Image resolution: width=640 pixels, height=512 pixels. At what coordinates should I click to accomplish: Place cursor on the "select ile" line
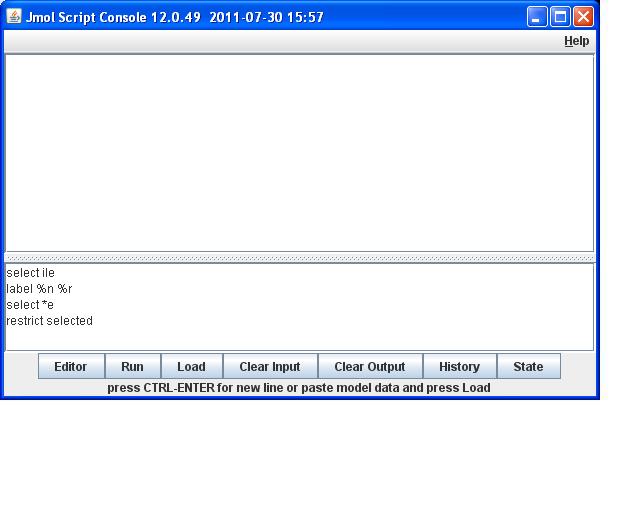click(x=31, y=273)
